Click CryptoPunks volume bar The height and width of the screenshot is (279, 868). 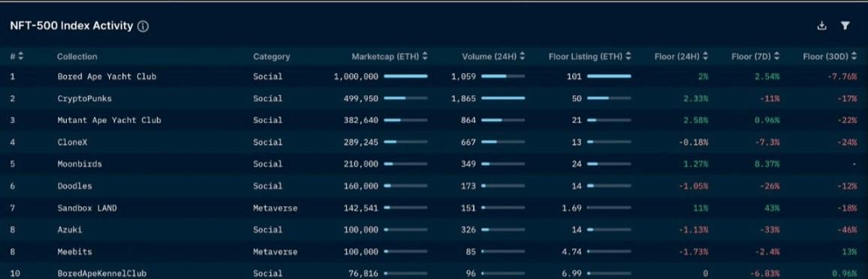point(502,99)
